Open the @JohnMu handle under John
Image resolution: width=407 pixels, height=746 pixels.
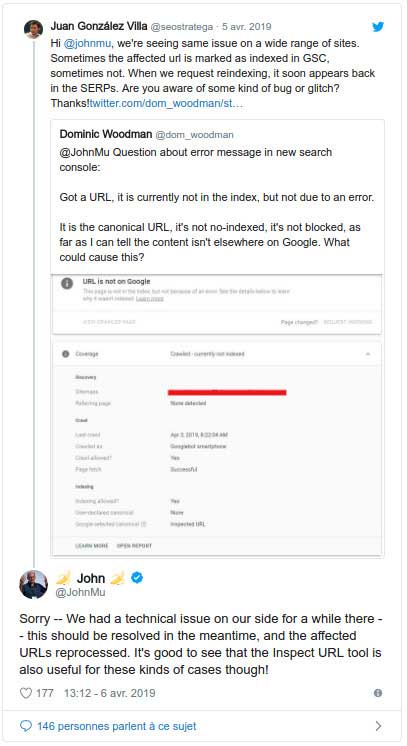(x=80, y=593)
